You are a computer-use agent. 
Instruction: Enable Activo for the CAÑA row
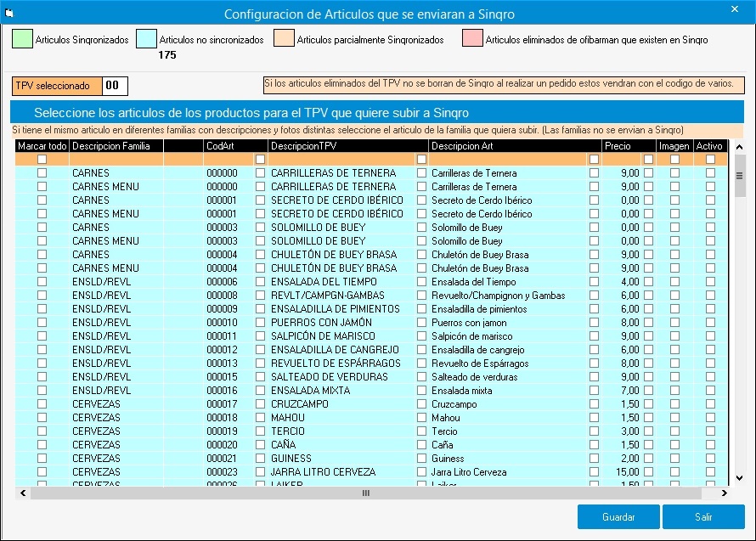(x=710, y=444)
